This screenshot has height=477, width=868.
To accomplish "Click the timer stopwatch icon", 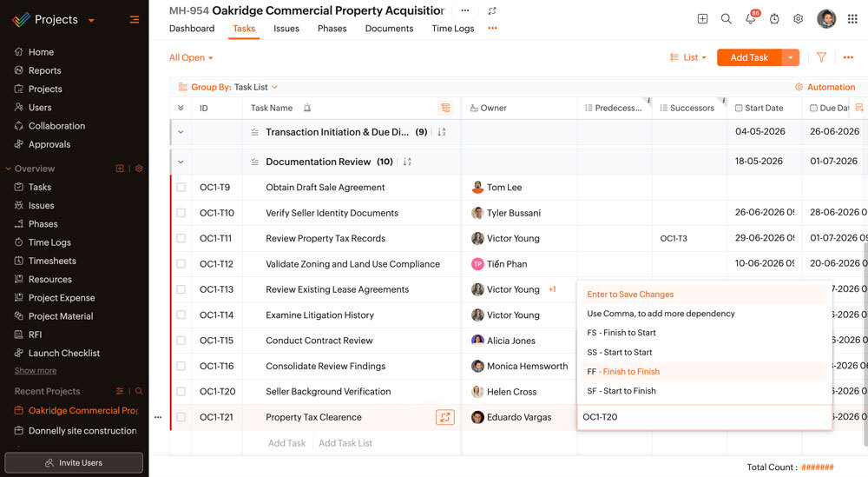I will (x=774, y=19).
